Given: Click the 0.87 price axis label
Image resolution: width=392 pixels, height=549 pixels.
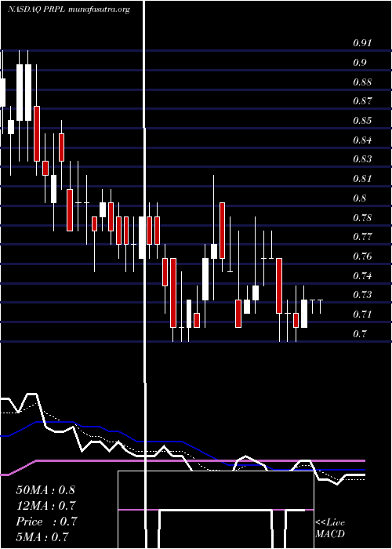Looking at the screenshot, I should [362, 101].
